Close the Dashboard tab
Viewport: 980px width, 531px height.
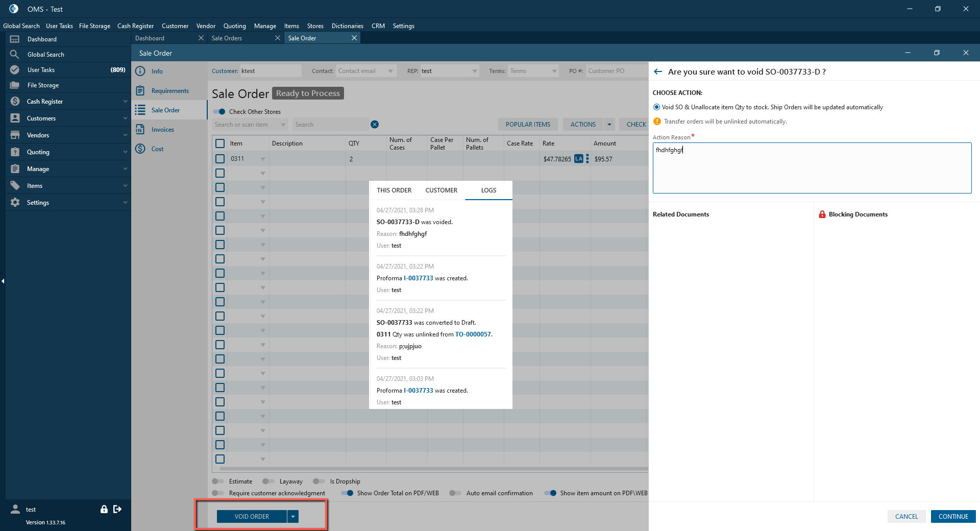201,38
